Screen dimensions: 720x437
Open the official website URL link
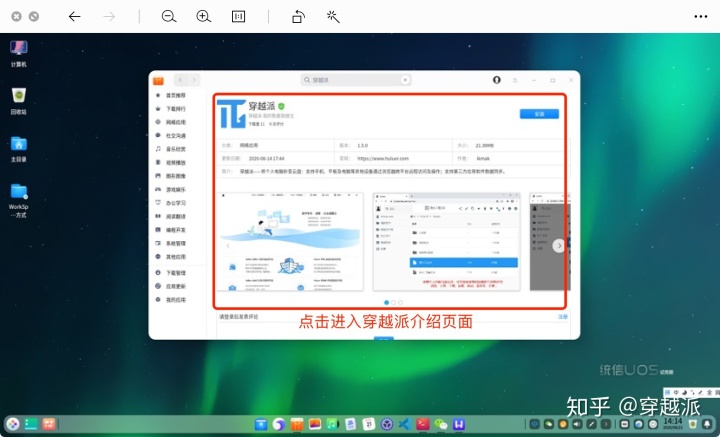click(x=382, y=158)
